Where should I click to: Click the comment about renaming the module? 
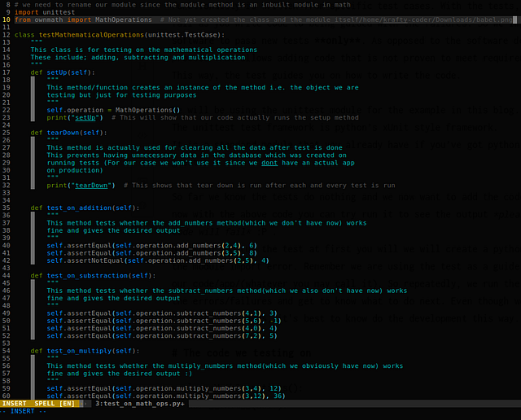pyautogui.click(x=182, y=5)
